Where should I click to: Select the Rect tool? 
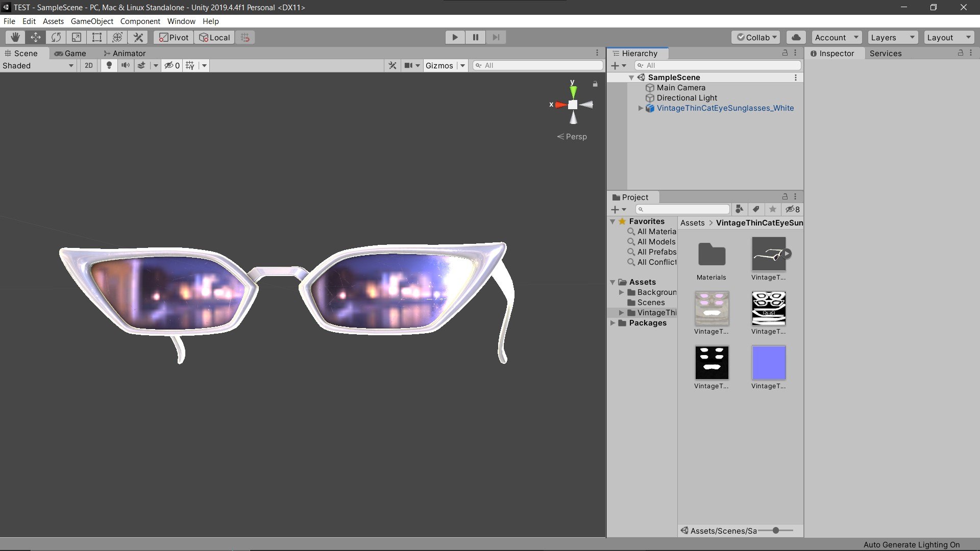97,37
